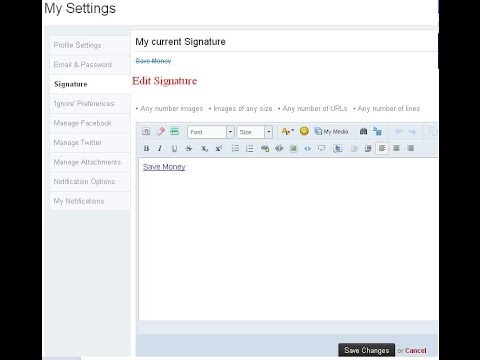
Task: Click the Save Money link inside the editor
Action: 164,167
